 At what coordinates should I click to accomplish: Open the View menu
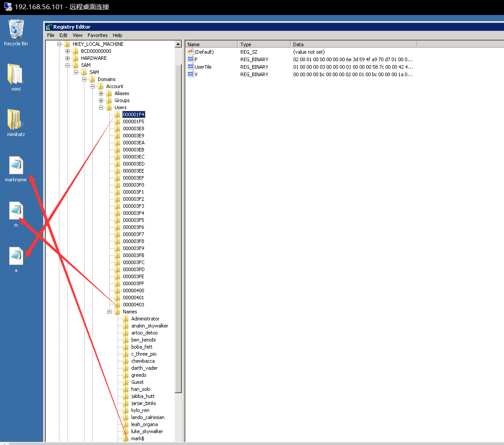coord(77,35)
